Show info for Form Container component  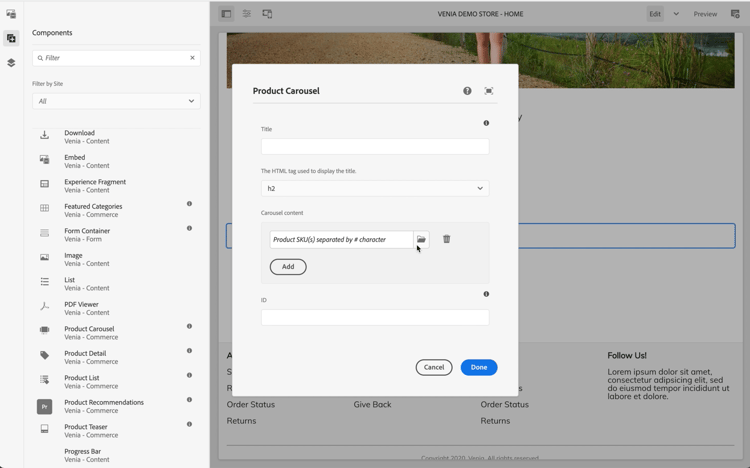189,228
